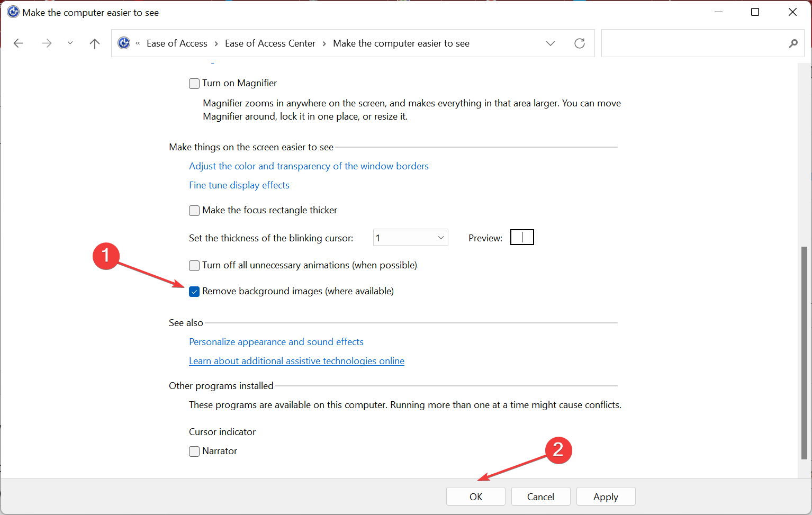Check Make the focus rectangle thicker
812x515 pixels.
(194, 211)
